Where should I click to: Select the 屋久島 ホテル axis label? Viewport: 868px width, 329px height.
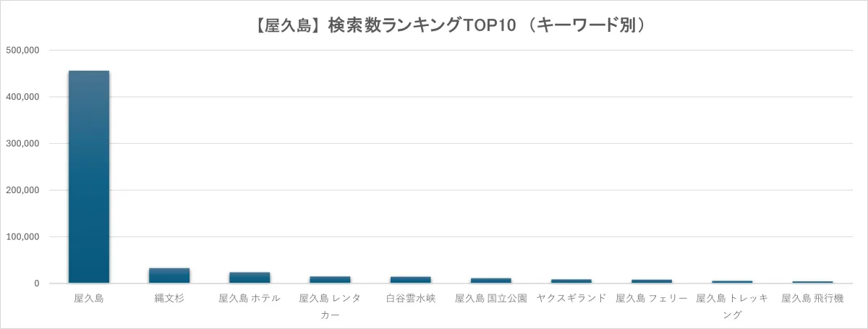click(x=250, y=299)
